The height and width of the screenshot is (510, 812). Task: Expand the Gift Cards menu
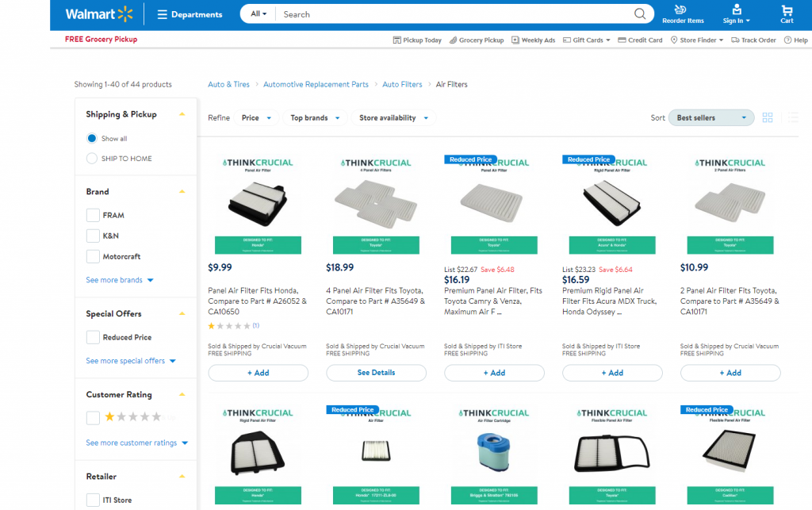(587, 40)
